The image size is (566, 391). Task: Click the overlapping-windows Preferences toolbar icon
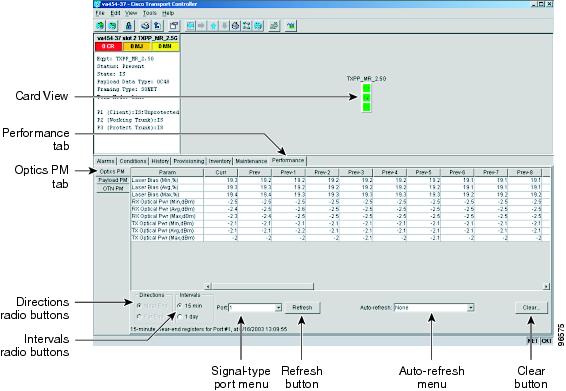(x=174, y=26)
